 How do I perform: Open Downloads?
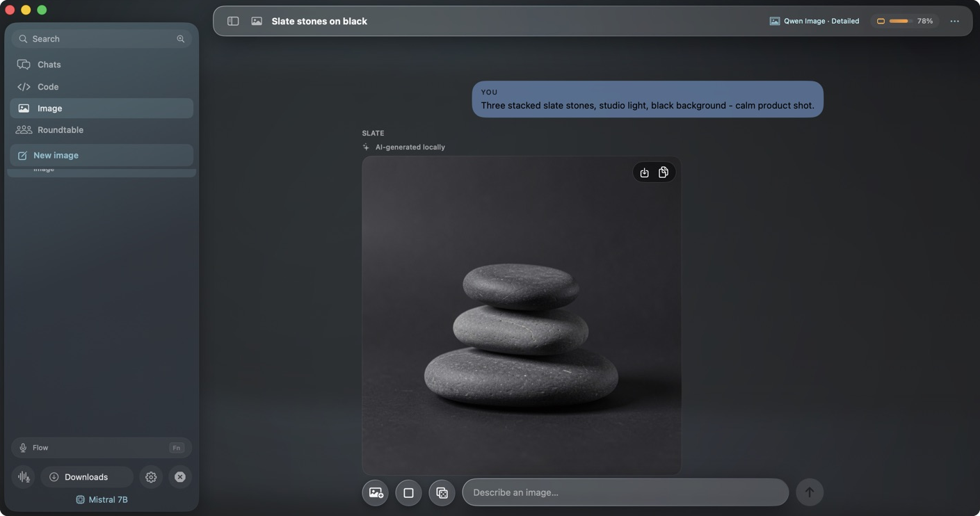[x=87, y=477]
